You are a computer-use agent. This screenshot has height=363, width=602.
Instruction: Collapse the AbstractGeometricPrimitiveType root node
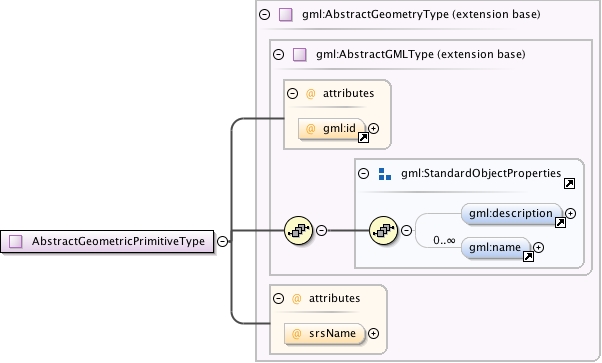(222, 241)
